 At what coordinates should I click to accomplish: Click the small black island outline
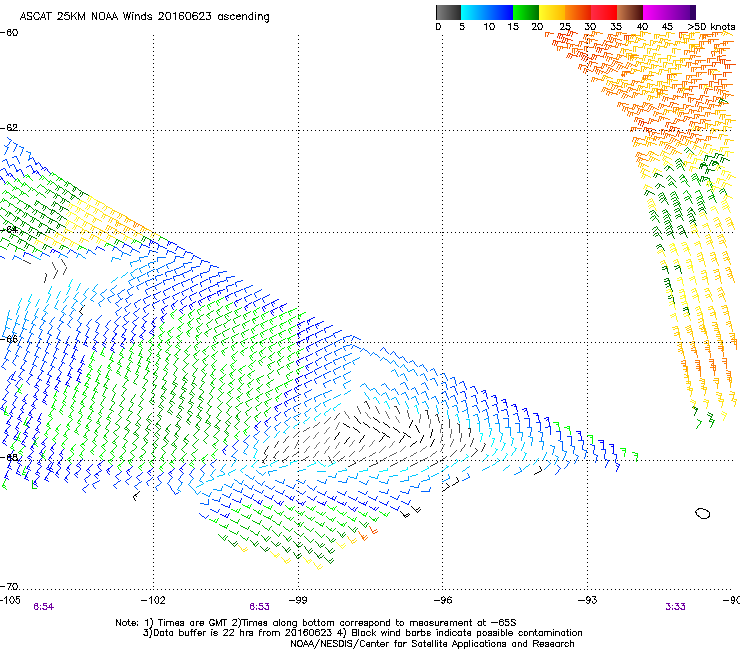coord(703,513)
